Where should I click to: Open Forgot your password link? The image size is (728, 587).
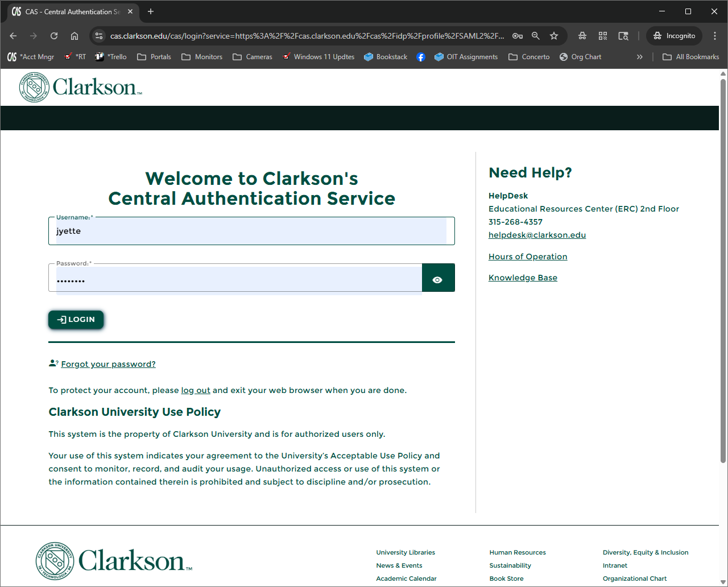tap(108, 364)
